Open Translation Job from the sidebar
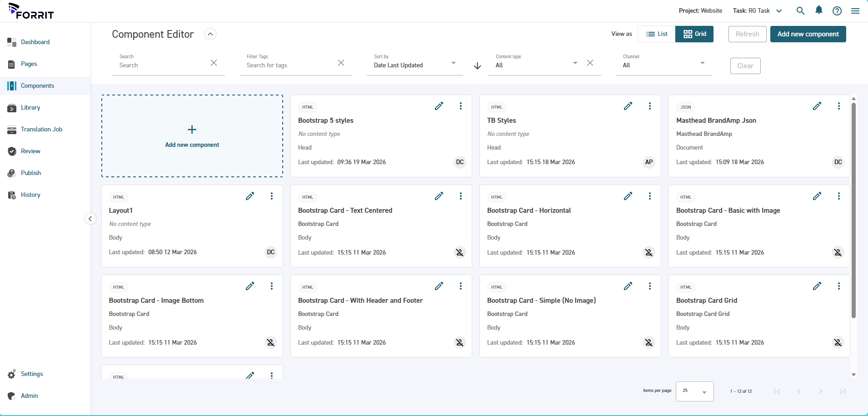This screenshot has width=868, height=416. [x=41, y=130]
